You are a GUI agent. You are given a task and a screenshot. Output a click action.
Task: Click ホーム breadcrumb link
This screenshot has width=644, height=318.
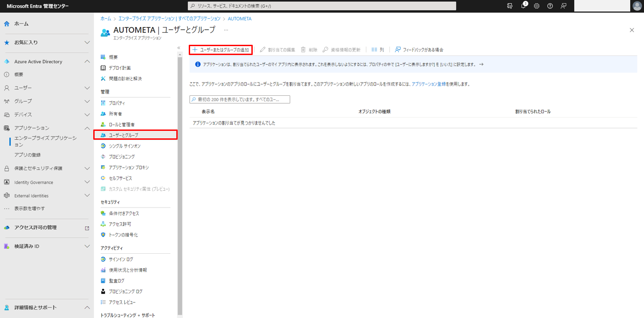click(106, 19)
